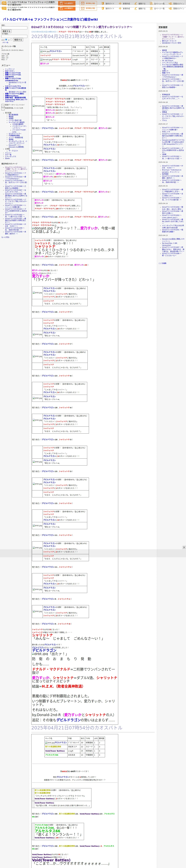Select the 'and' radio button
This screenshot has width=186, height=868.
point(6,39)
